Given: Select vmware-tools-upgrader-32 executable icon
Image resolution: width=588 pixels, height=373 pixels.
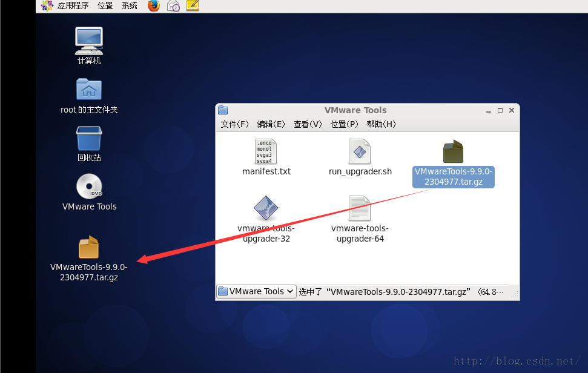Looking at the screenshot, I should pyautogui.click(x=266, y=208).
